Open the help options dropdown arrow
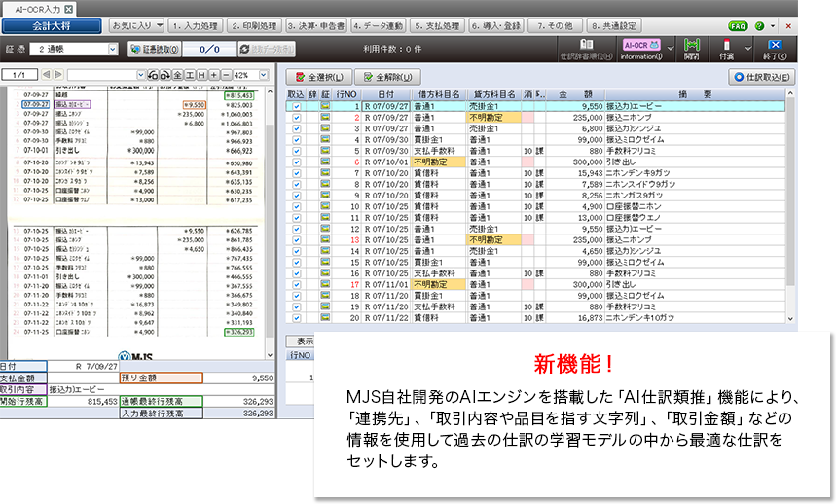The height and width of the screenshot is (504, 836). click(x=773, y=26)
